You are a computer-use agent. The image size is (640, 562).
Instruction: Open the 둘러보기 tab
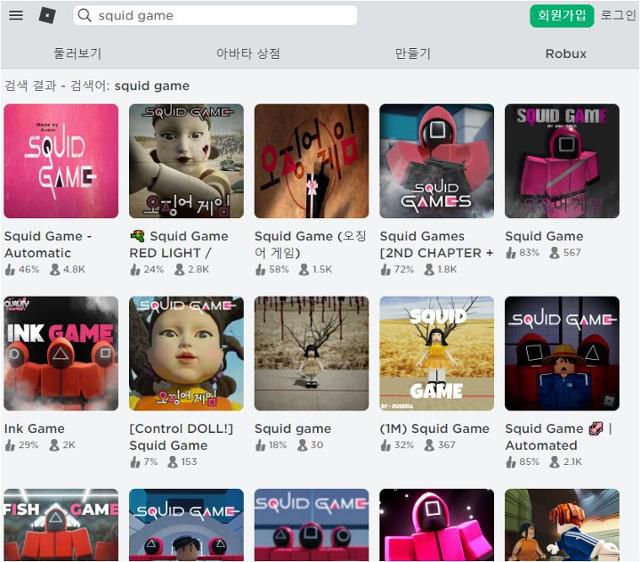pos(77,54)
